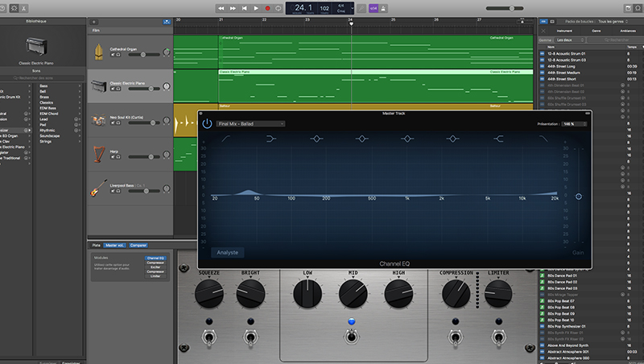Toggle the purple count-in button

click(x=374, y=8)
